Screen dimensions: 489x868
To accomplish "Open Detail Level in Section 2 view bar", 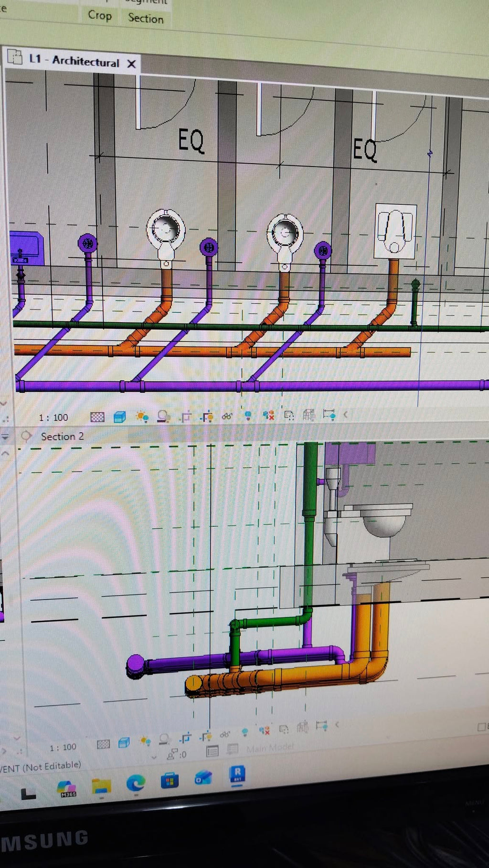I will [x=104, y=744].
